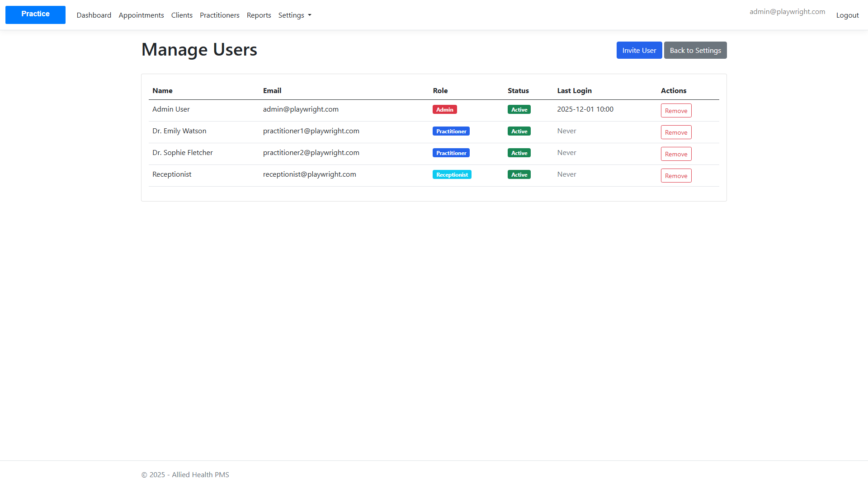Remove the Admin User account
The image size is (868, 488).
[x=676, y=111]
